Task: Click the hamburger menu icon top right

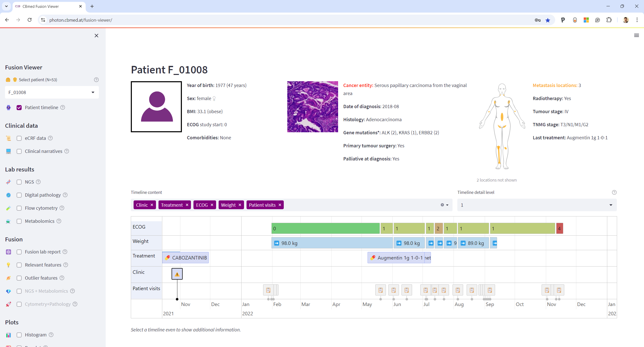Action: [x=636, y=35]
